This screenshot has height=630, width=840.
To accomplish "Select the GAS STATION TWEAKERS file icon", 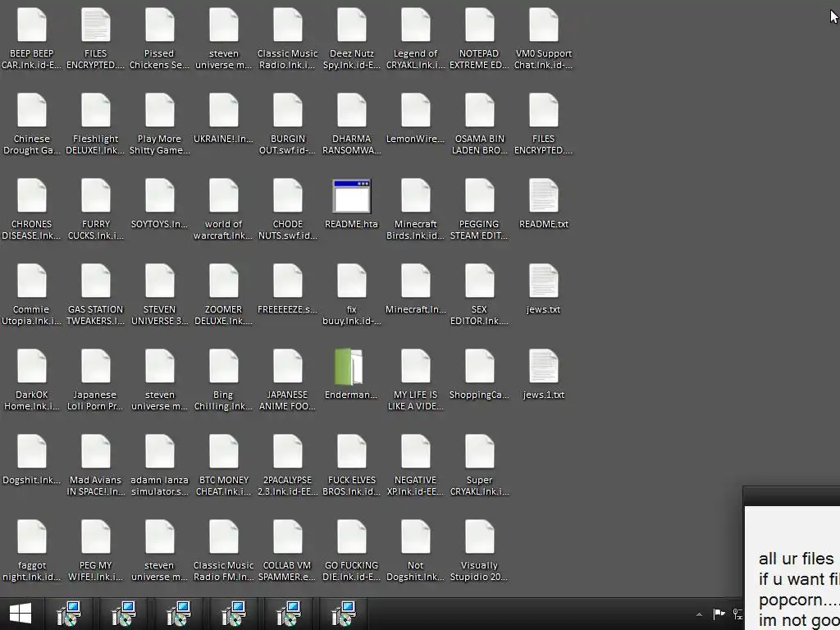I will [x=96, y=281].
